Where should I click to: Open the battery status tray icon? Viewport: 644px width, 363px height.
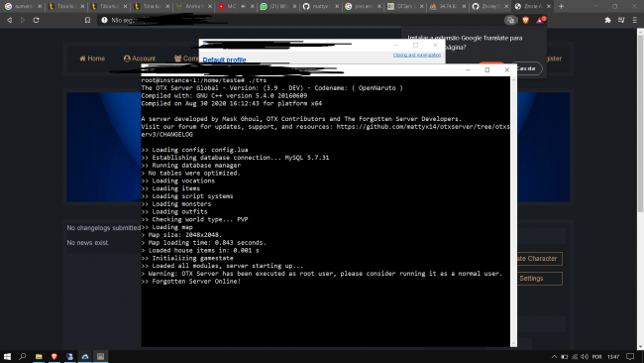[565, 356]
